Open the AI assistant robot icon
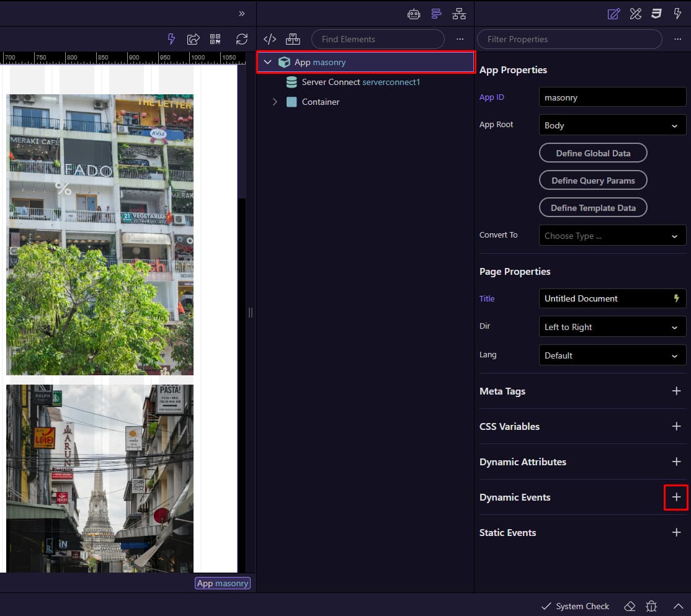Screen dimensions: 691x616 point(414,14)
